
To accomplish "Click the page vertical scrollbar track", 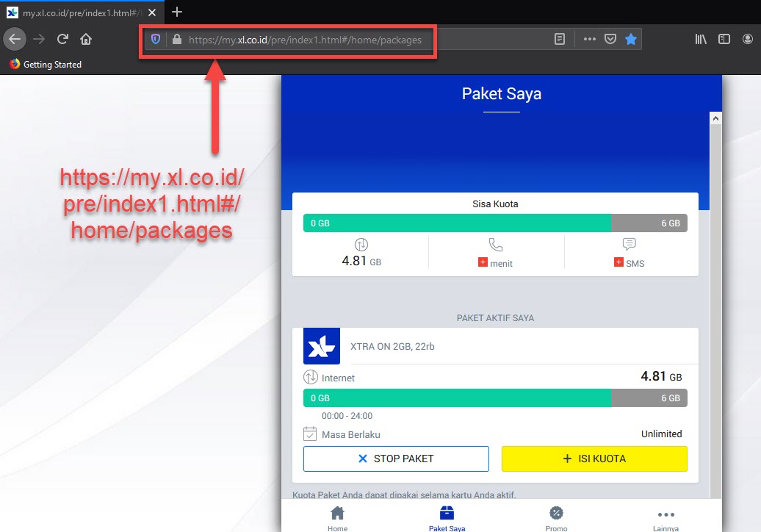I will click(x=715, y=311).
